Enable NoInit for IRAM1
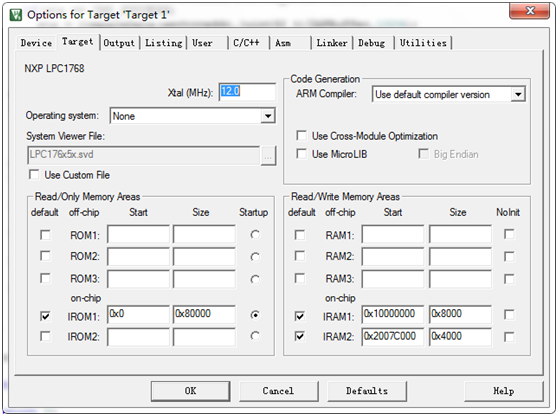Viewport: 558px width, 416px height. [x=509, y=315]
